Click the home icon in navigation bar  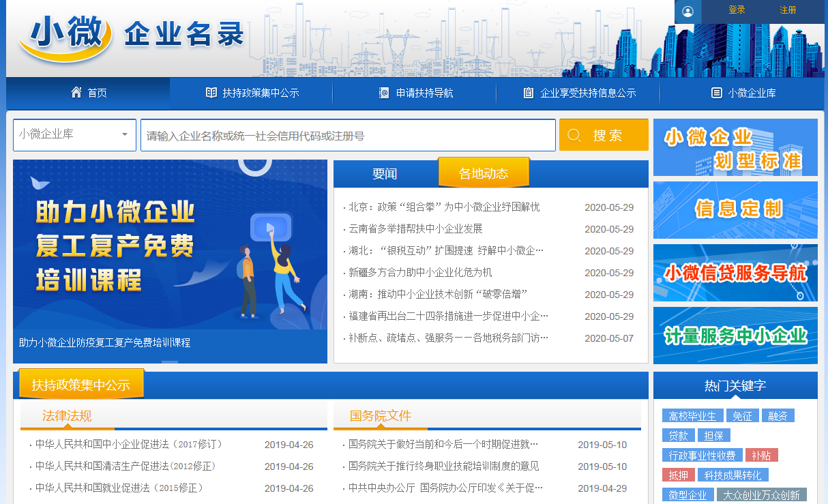click(76, 93)
